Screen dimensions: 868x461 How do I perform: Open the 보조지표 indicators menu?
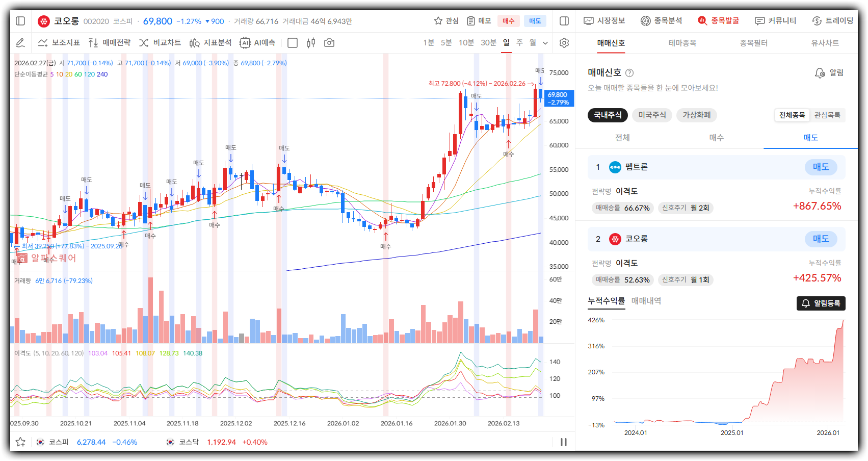pyautogui.click(x=59, y=43)
